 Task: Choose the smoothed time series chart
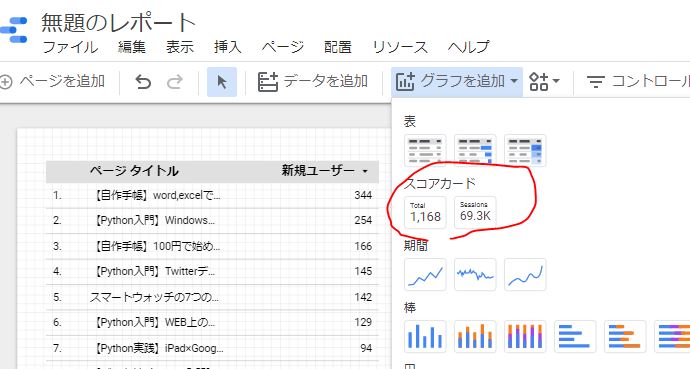coord(525,275)
